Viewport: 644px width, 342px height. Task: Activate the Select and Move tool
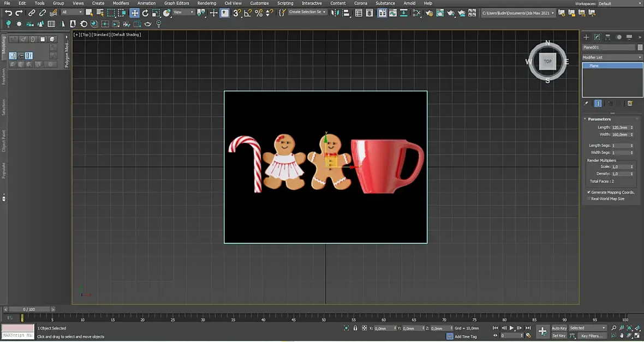pyautogui.click(x=135, y=13)
